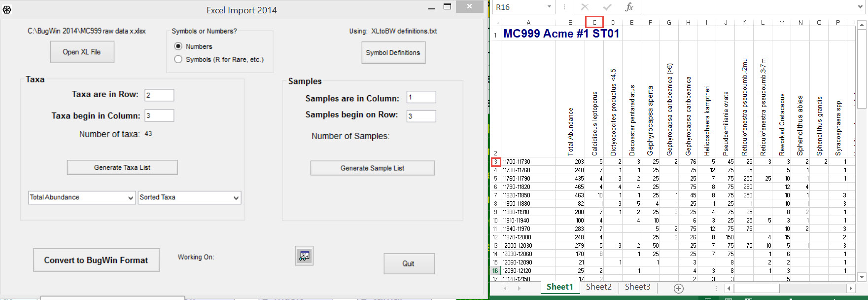Switch to the Sheet3 tab
The height and width of the screenshot is (300, 868).
click(x=637, y=287)
